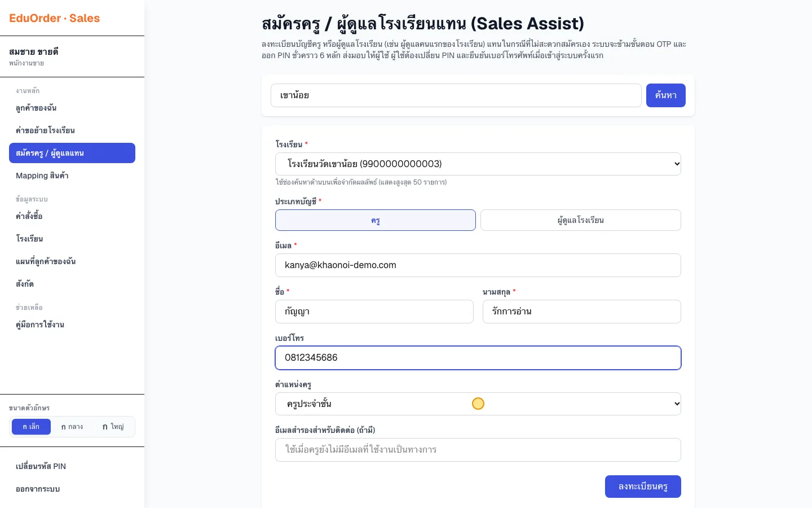Open คู่มือการใช้งาน help page

[72, 325]
